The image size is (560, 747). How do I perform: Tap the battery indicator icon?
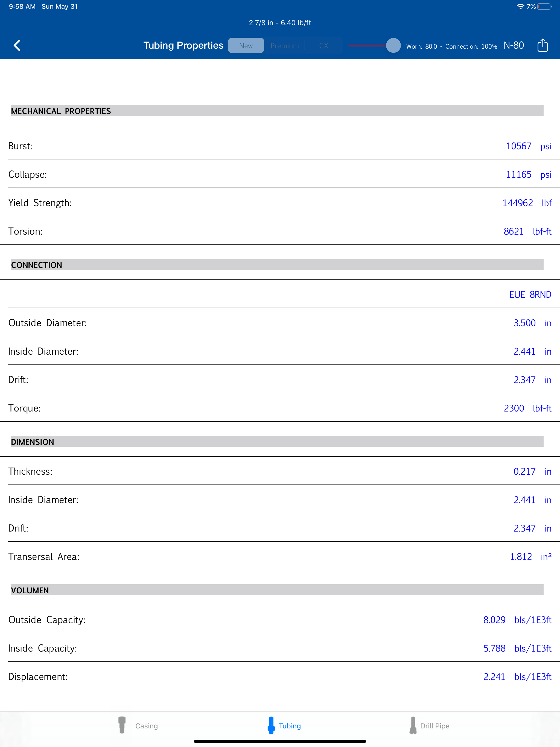click(x=544, y=6)
